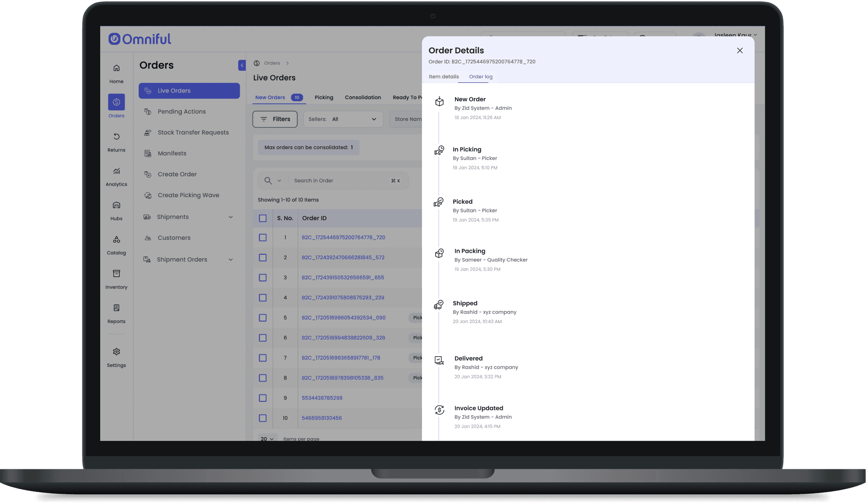Open Settings gear in sidebar

116,352
